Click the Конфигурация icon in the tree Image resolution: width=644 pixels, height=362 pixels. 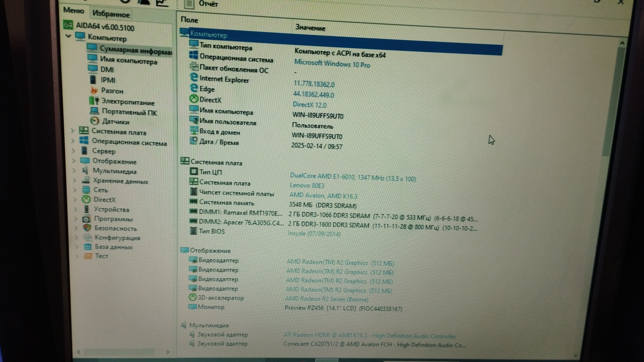point(88,237)
